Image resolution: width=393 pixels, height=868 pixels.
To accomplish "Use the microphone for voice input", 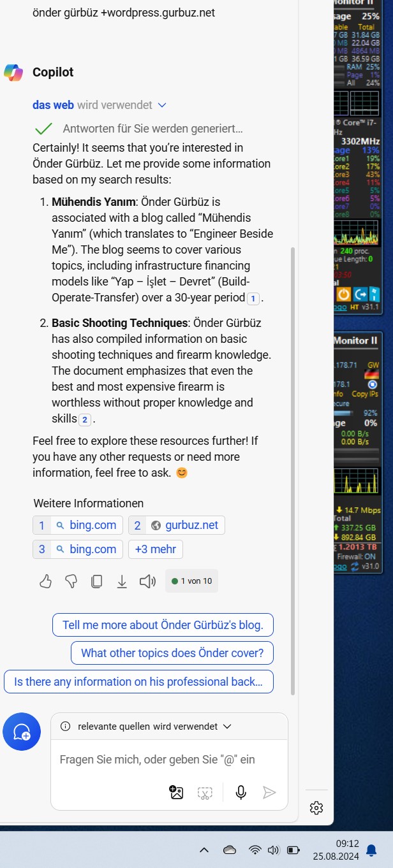I will 241,792.
